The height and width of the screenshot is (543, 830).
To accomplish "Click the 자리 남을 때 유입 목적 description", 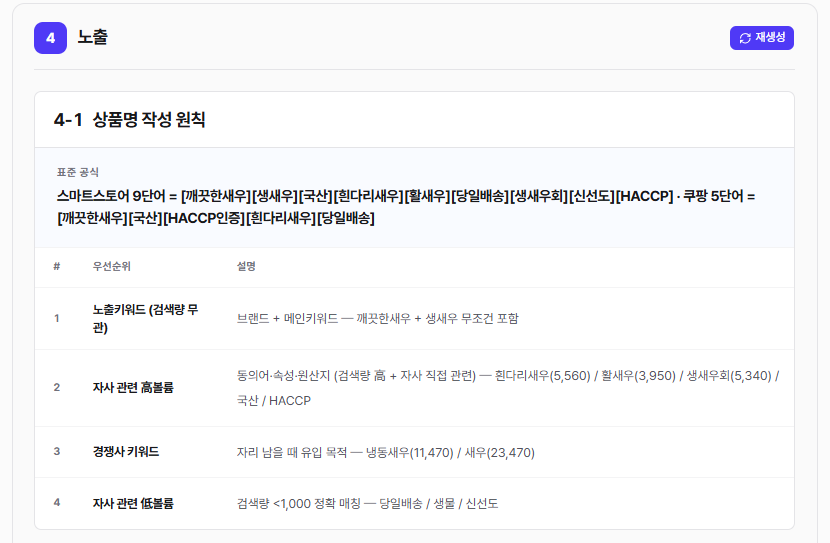I will point(385,452).
